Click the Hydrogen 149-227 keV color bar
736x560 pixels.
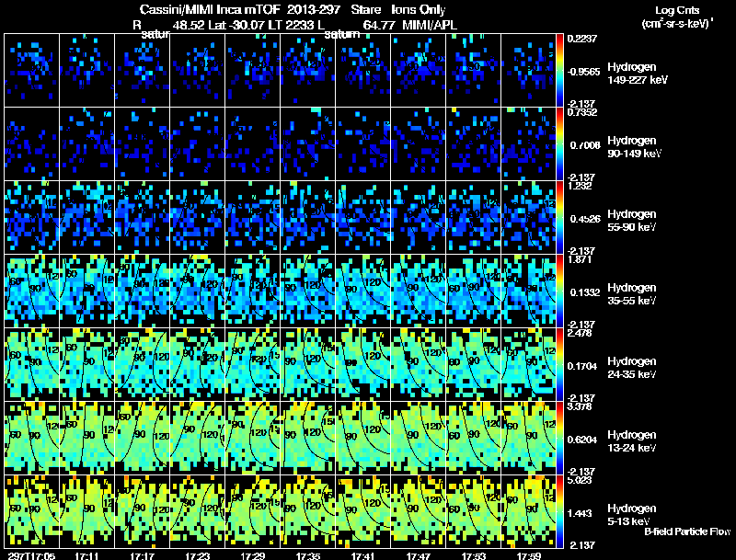click(x=559, y=71)
